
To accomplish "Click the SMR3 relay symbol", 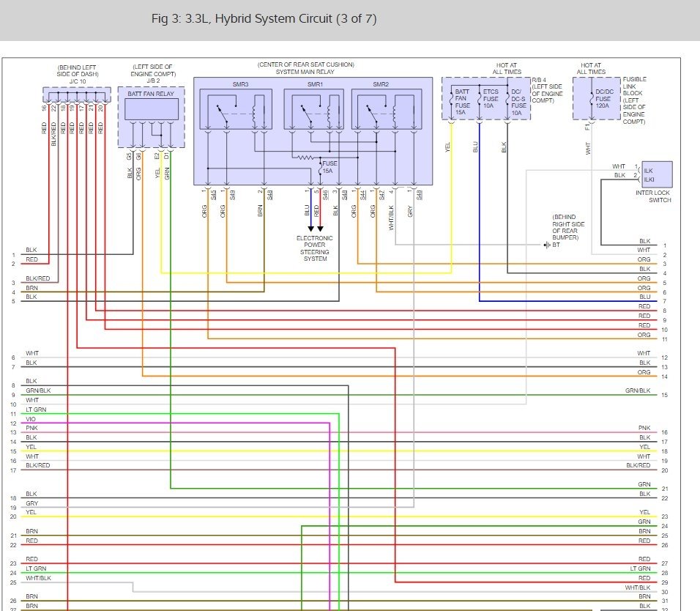I will tap(237, 110).
